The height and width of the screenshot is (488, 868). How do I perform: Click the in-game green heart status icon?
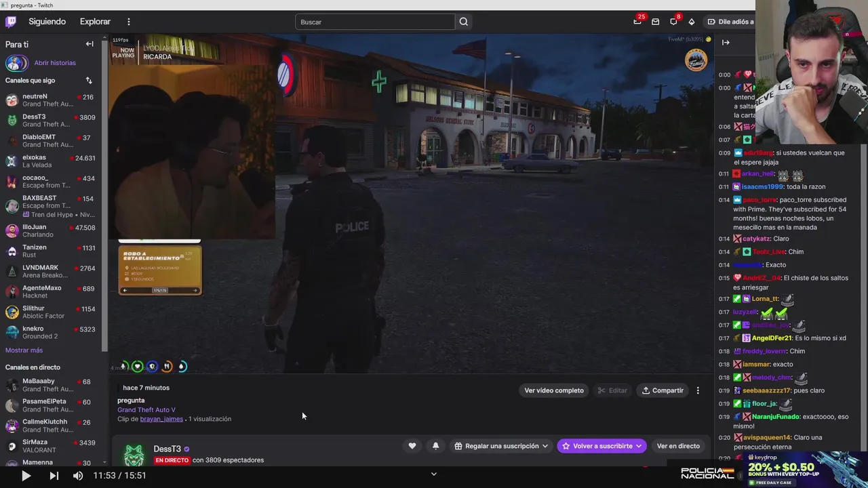(x=137, y=367)
